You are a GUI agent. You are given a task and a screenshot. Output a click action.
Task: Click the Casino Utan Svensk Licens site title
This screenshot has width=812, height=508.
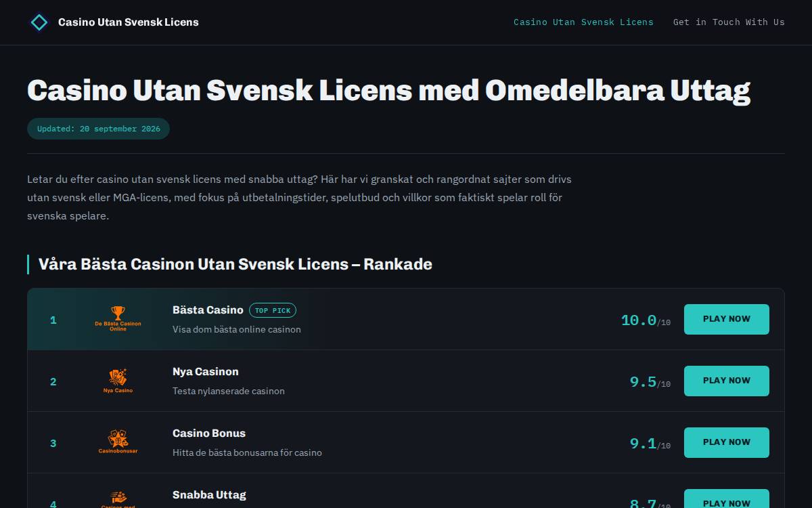[x=129, y=22]
